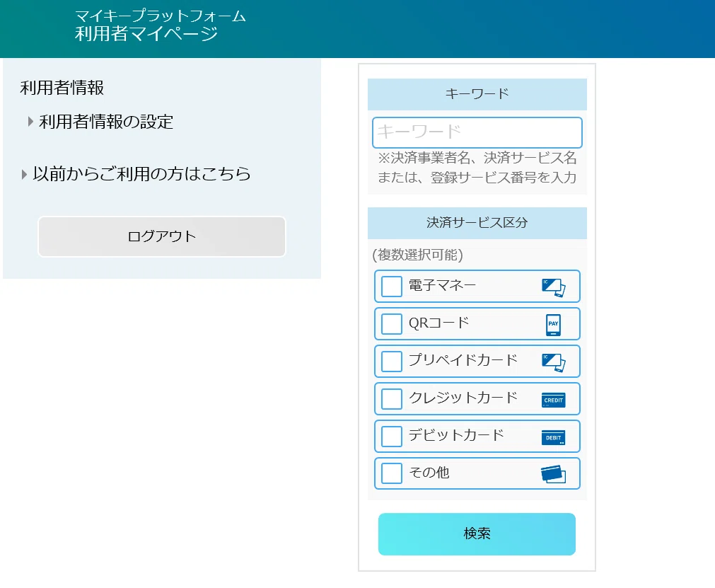
Task: Click the (複数選択可能) note text
Action: [418, 255]
